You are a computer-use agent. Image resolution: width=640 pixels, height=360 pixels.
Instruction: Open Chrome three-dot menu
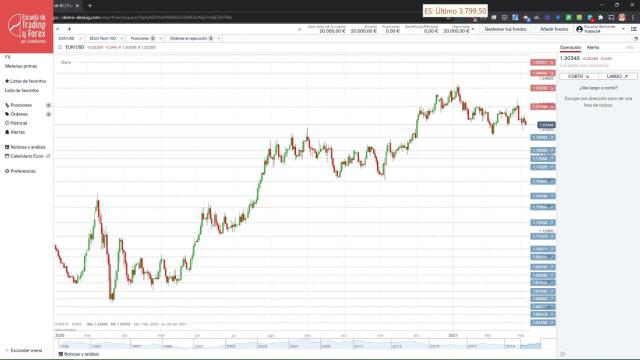point(633,18)
